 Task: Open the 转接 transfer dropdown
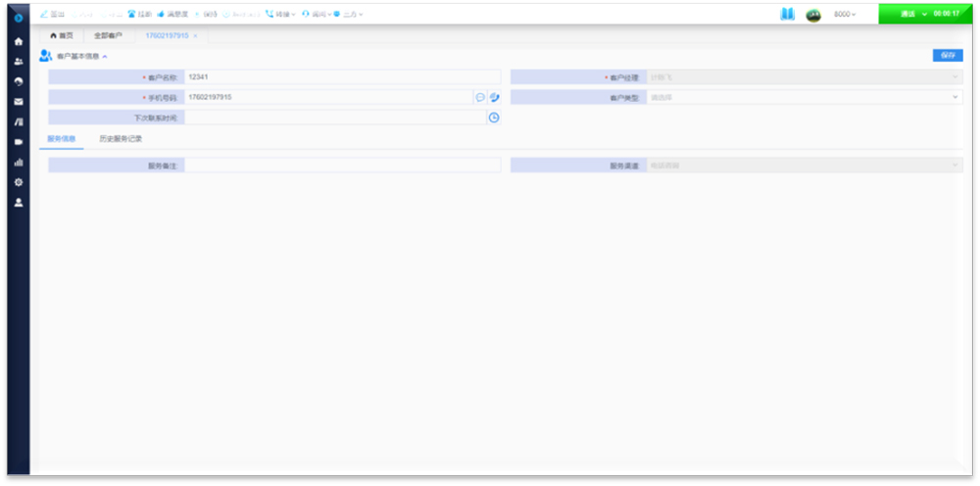[x=280, y=14]
